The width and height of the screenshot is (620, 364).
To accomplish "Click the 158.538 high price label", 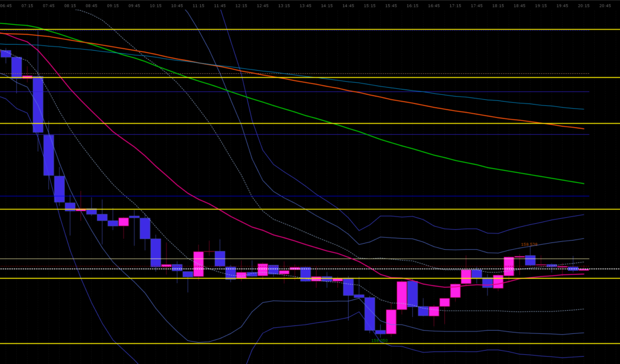I will (x=529, y=245).
